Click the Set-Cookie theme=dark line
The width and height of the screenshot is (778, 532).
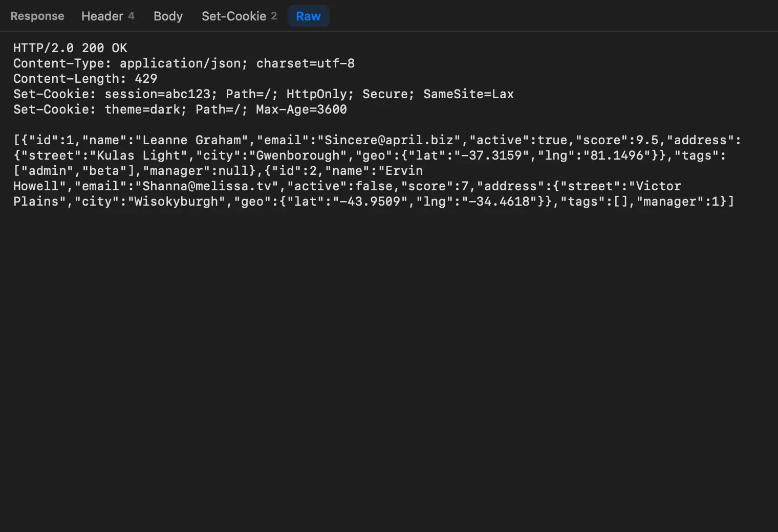pos(180,109)
